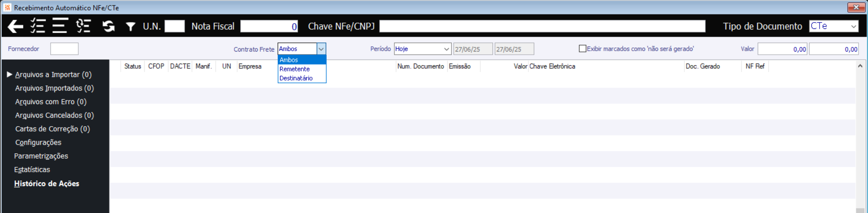The height and width of the screenshot is (213, 868).
Task: Click the tree checklist icon
Action: [83, 26]
